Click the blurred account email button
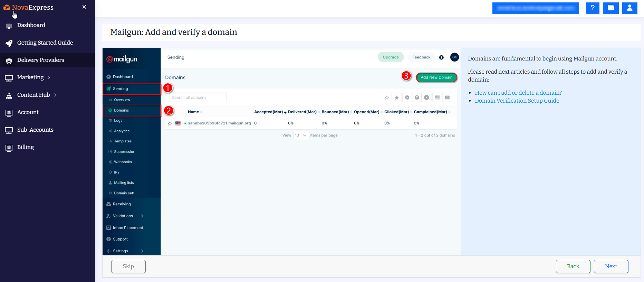This screenshot has height=282, width=644. 535,8
